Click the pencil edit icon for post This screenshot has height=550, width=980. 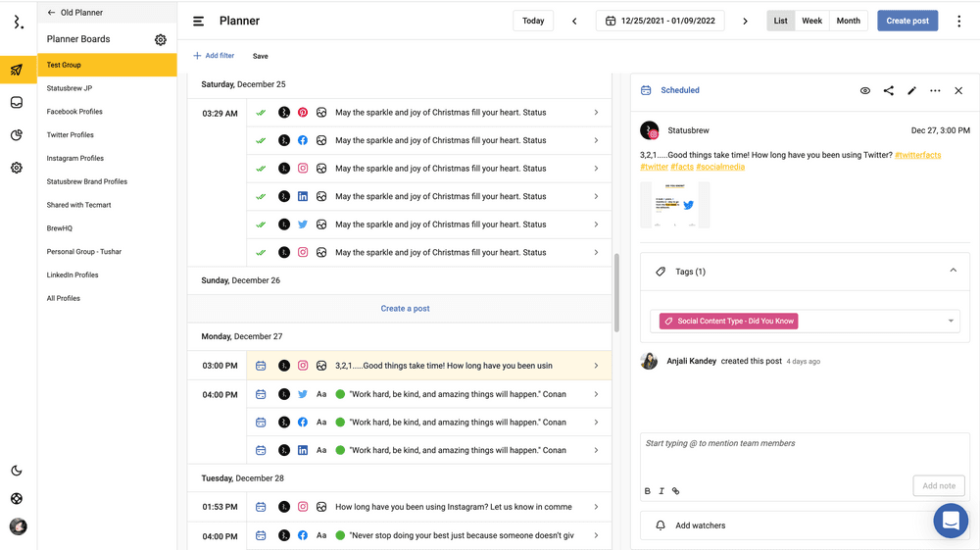(x=911, y=90)
